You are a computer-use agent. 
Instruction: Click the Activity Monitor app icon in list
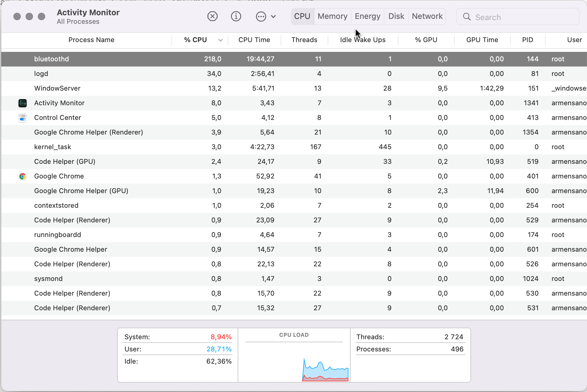click(23, 103)
